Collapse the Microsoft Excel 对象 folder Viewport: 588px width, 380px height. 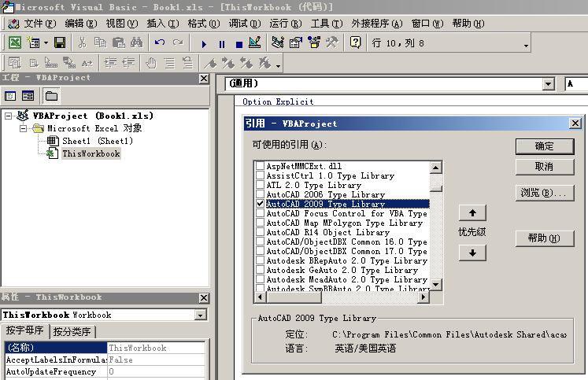pos(24,128)
